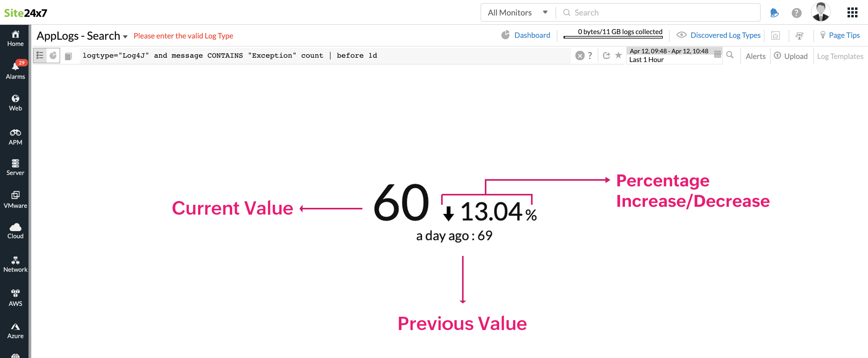Navigate to the AWS section in sidebar
The height and width of the screenshot is (358, 868).
[15, 297]
